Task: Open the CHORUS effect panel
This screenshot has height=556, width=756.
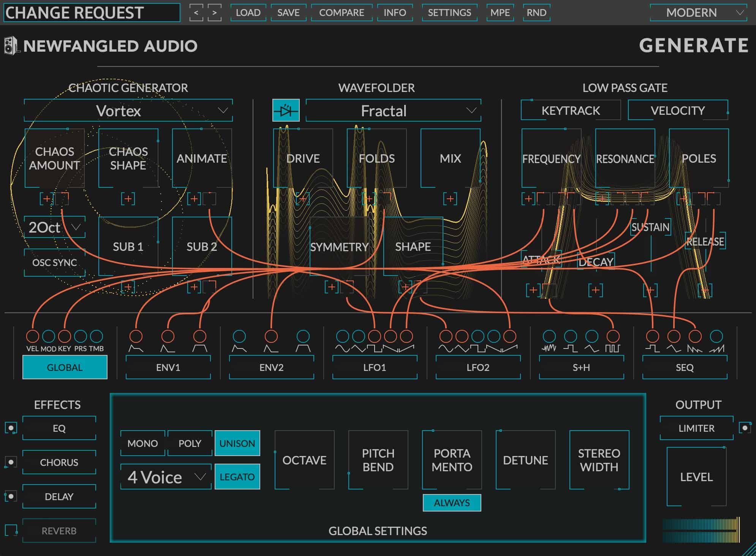Action: point(59,463)
